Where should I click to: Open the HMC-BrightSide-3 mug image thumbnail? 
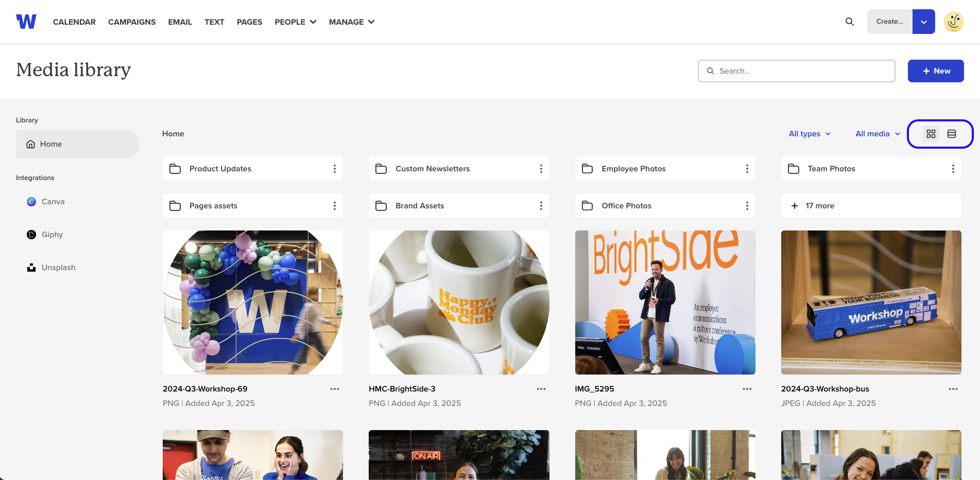pyautogui.click(x=459, y=303)
